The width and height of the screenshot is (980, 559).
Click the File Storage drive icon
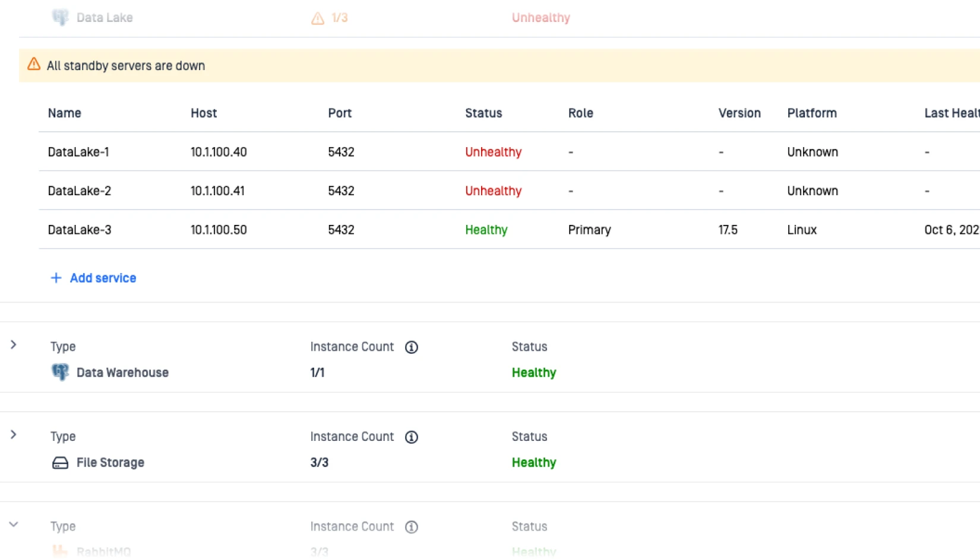(x=60, y=463)
